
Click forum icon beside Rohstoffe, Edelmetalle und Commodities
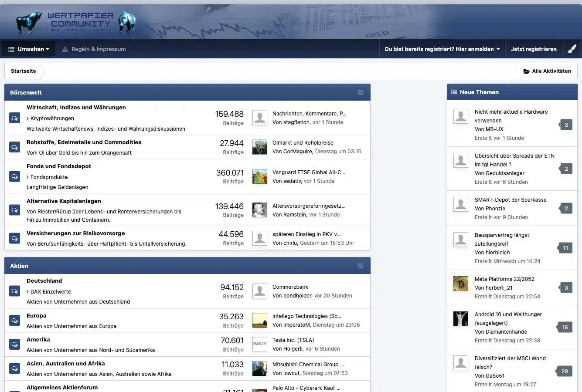point(14,147)
